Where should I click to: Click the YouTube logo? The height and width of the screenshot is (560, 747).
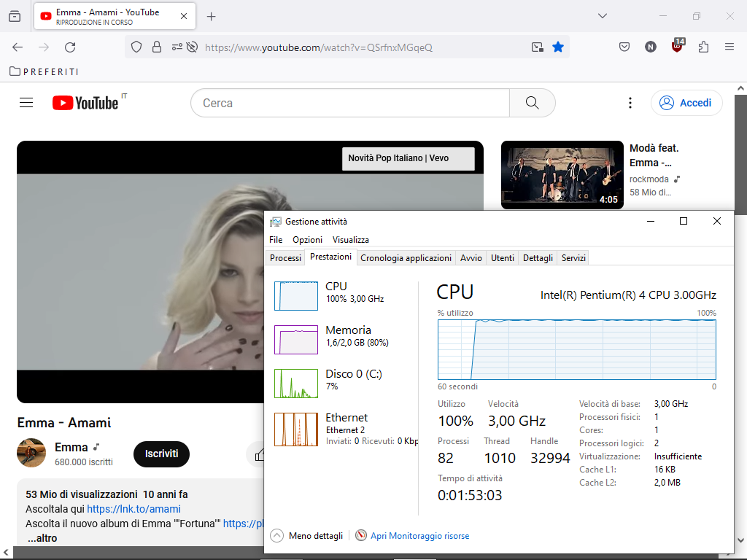point(86,103)
